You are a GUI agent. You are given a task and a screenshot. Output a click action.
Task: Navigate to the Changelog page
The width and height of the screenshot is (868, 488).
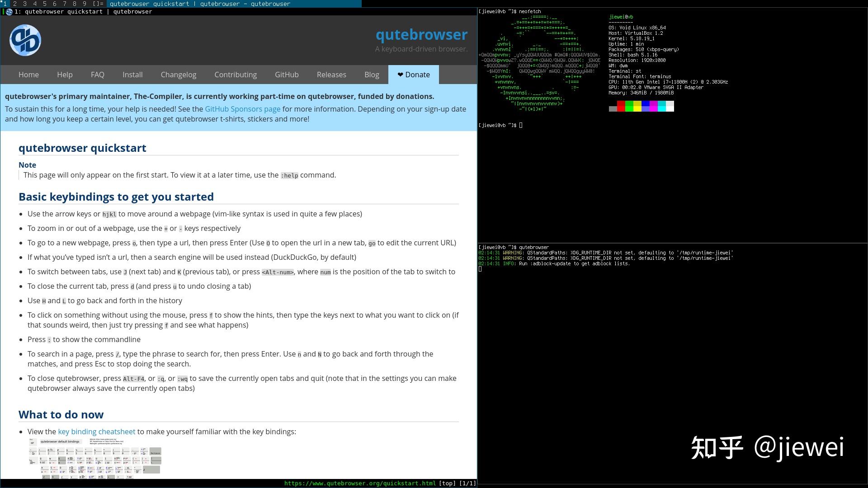click(178, 75)
